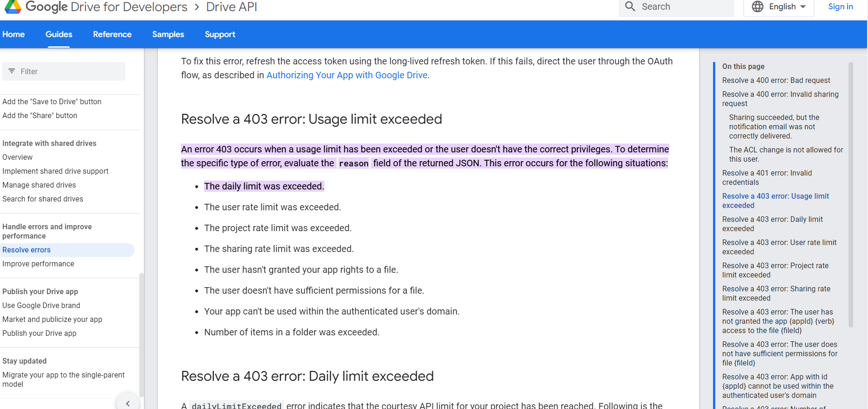The width and height of the screenshot is (868, 409).
Task: Jump to 403 error: Project rate limit exceeded
Action: coord(775,270)
